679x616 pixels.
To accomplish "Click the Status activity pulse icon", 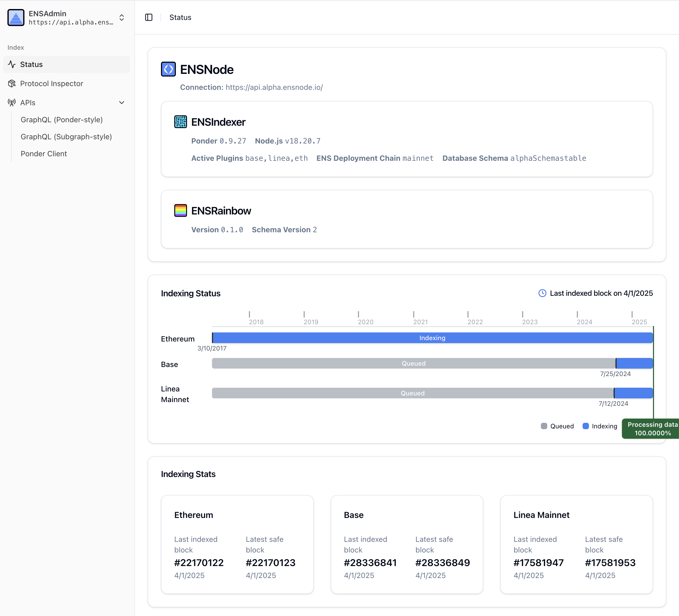I will (x=12, y=64).
